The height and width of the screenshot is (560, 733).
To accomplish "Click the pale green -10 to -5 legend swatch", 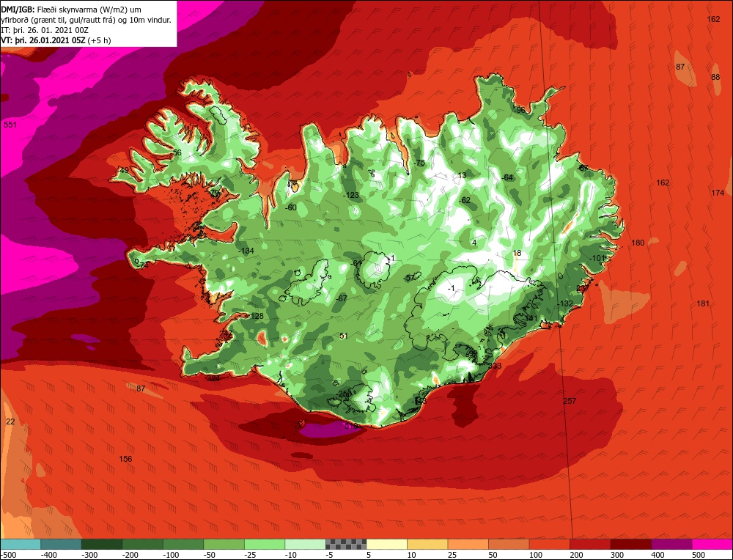I will point(305,544).
